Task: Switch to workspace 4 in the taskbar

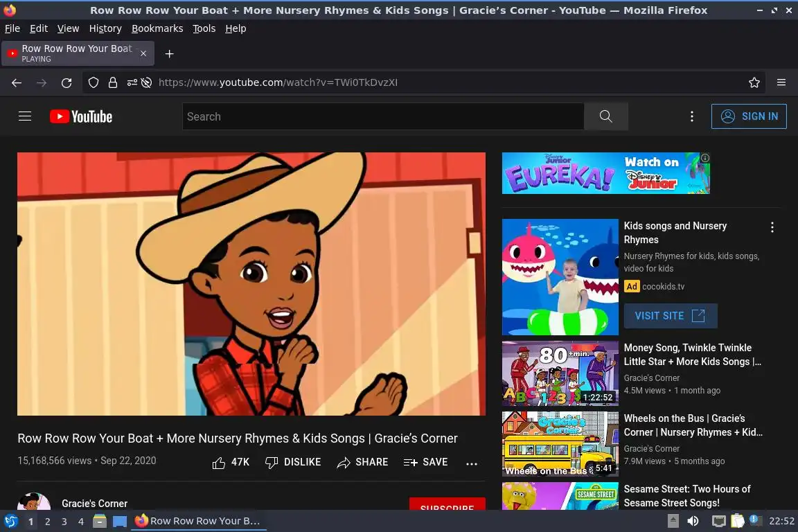Action: 81,522
